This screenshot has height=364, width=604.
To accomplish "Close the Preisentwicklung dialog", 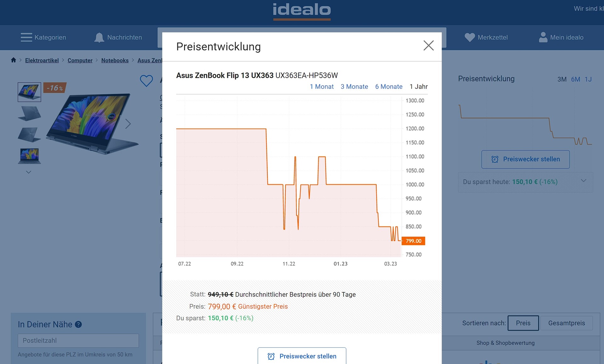I will point(428,46).
